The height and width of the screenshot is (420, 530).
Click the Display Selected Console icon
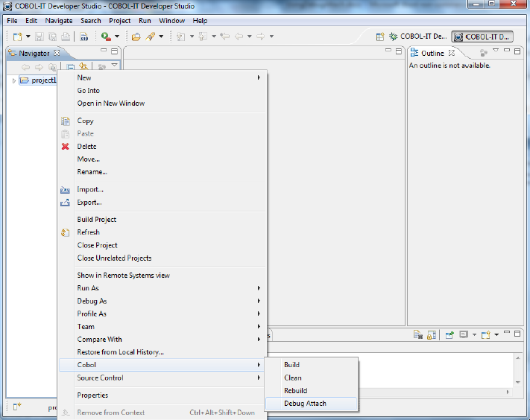464,334
